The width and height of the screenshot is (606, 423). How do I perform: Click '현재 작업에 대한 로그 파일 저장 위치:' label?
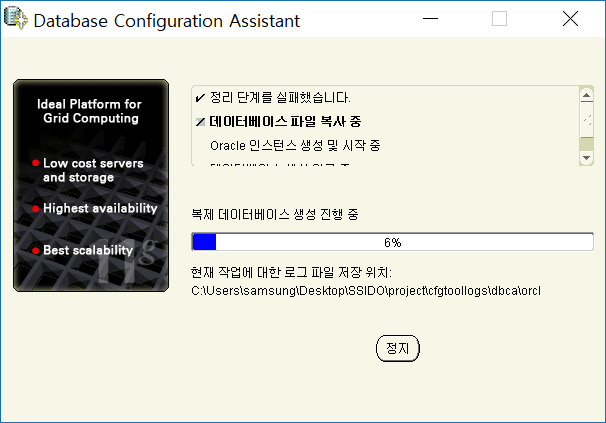click(x=291, y=273)
